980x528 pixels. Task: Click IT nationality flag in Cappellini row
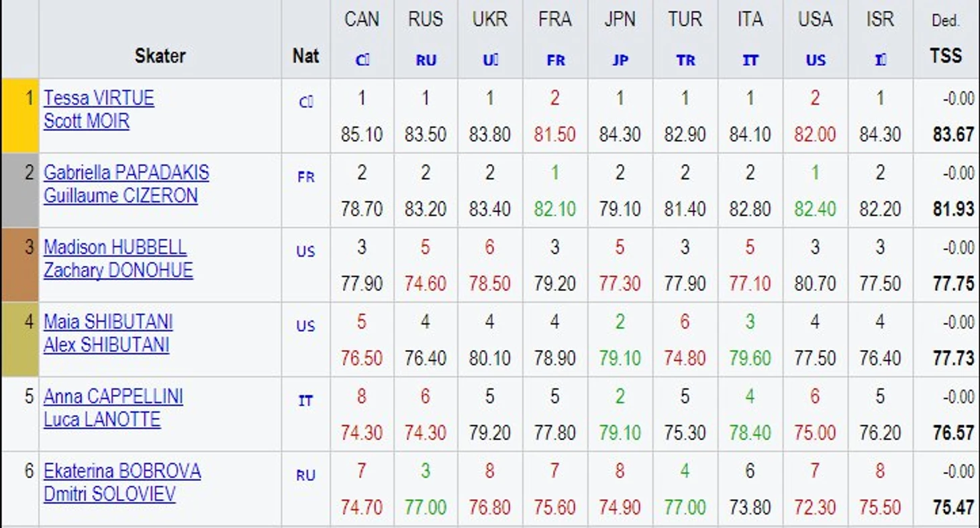point(305,401)
